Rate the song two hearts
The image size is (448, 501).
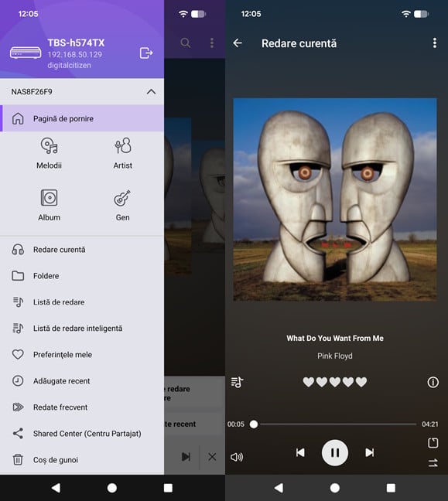(x=322, y=382)
